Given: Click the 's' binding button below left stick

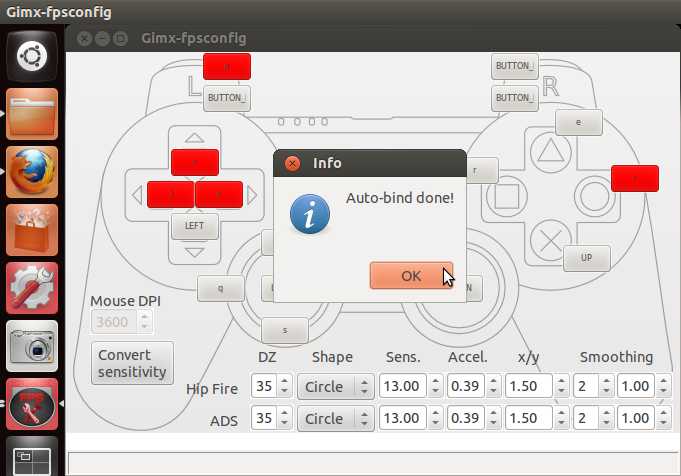Looking at the screenshot, I should tap(285, 331).
